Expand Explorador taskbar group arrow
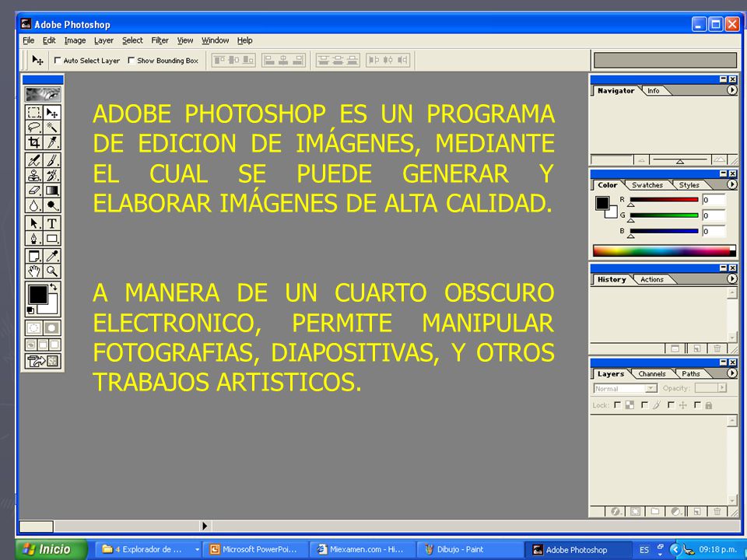The width and height of the screenshot is (747, 560). (197, 550)
